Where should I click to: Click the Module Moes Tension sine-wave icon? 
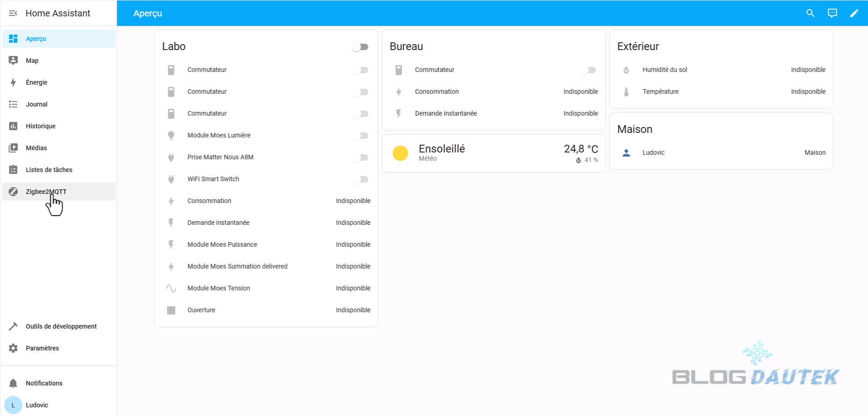point(171,288)
